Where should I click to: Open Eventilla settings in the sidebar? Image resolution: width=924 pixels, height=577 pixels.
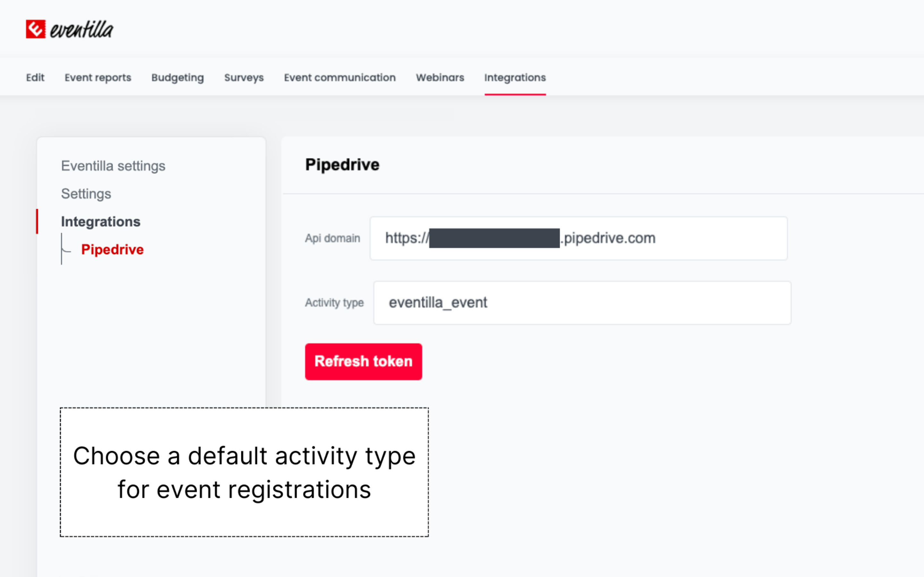coord(113,166)
